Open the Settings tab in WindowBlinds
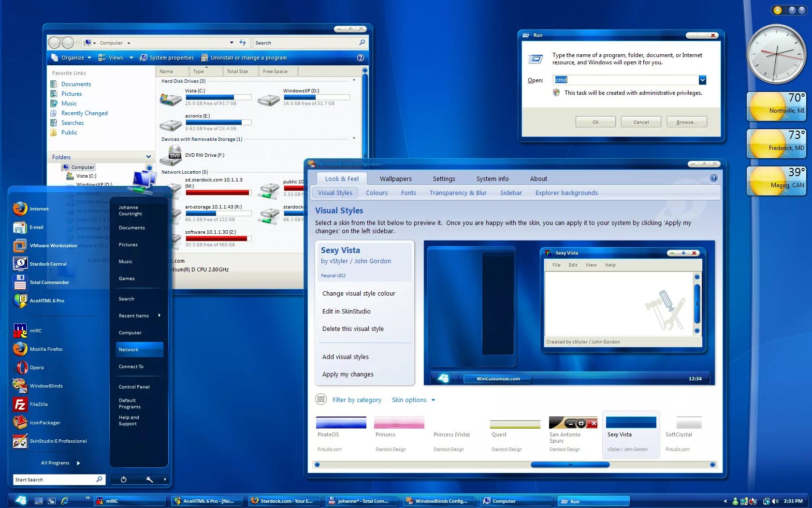 [x=444, y=179]
